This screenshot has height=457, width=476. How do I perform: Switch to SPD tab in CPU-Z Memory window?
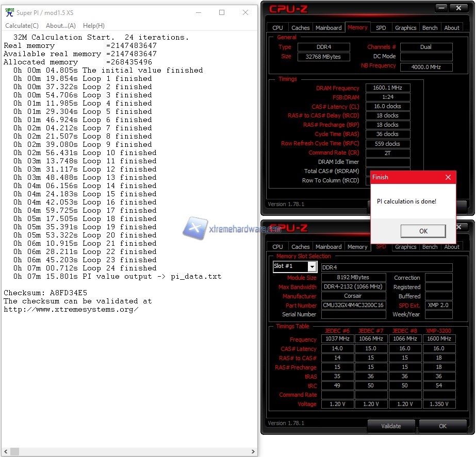[x=381, y=28]
